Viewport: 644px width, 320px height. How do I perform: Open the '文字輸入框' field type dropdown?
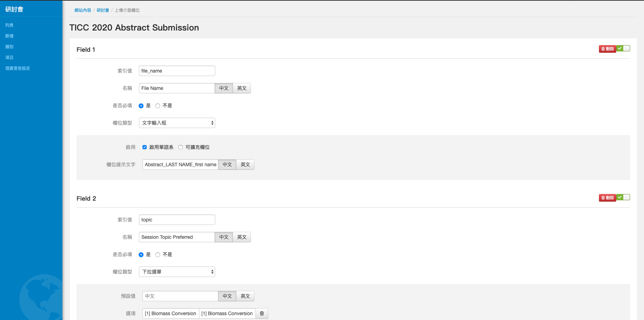coord(177,123)
